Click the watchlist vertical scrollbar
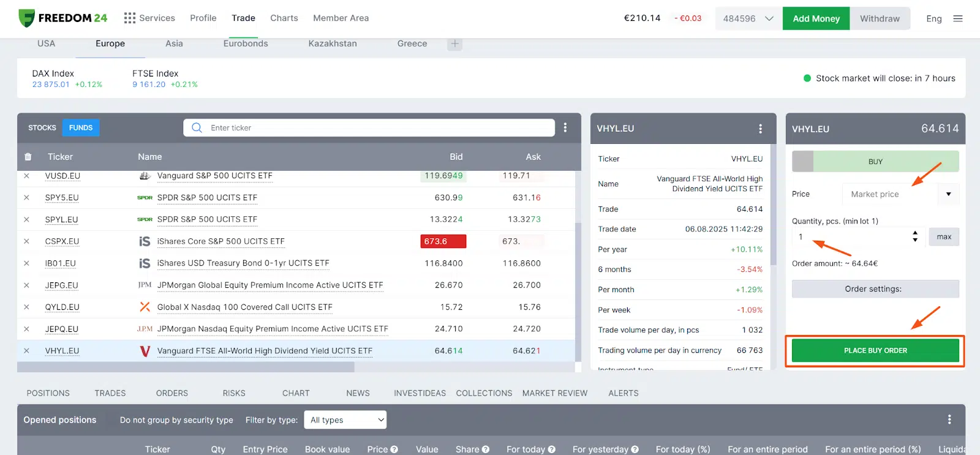980x455 pixels. tap(578, 293)
